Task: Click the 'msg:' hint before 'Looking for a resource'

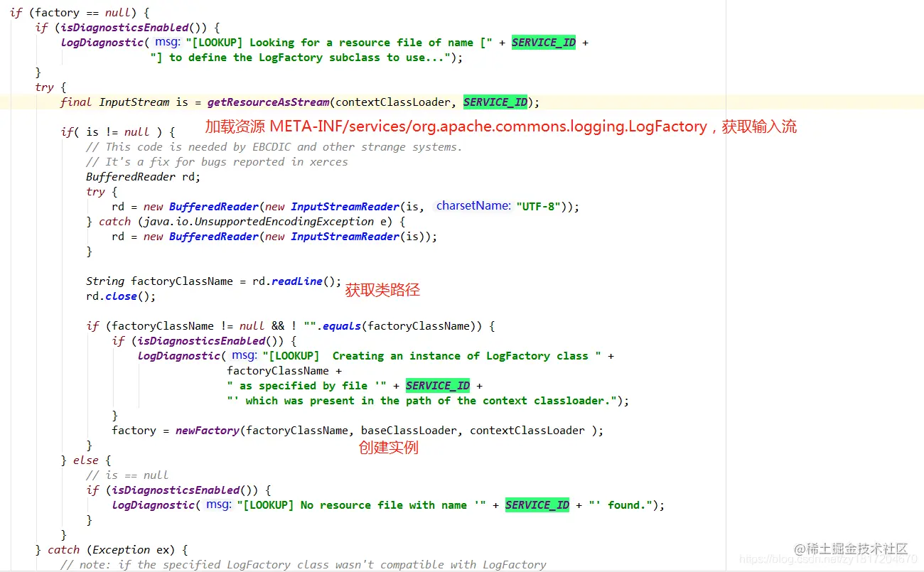Action: coord(168,42)
